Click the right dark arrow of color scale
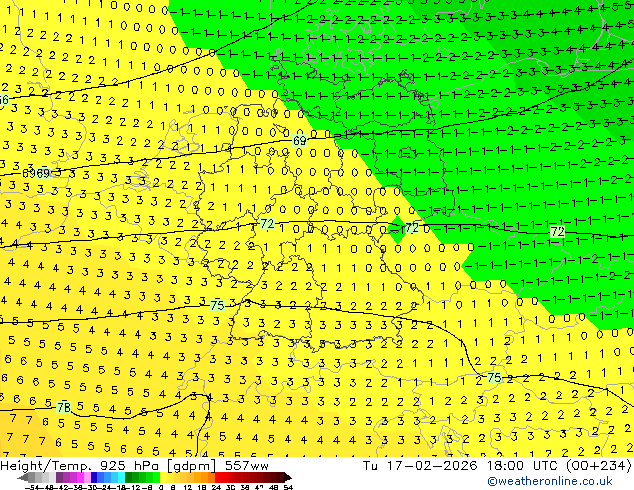This screenshot has width=634, height=490. coord(288,477)
